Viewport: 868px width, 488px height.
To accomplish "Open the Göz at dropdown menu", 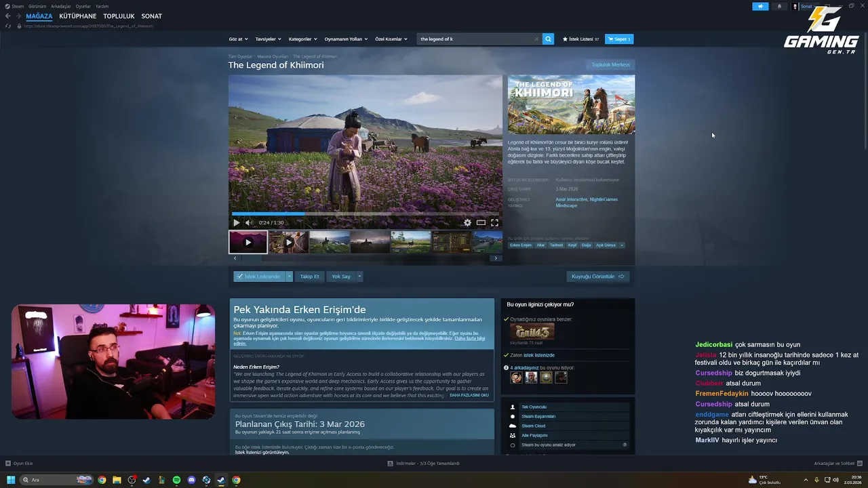I will (x=238, y=39).
